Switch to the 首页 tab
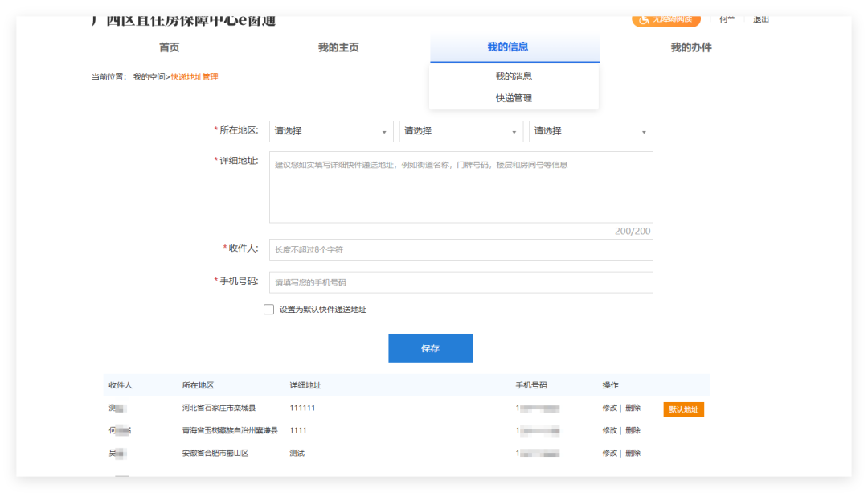Image resolution: width=868 pixels, height=493 pixels. point(170,47)
